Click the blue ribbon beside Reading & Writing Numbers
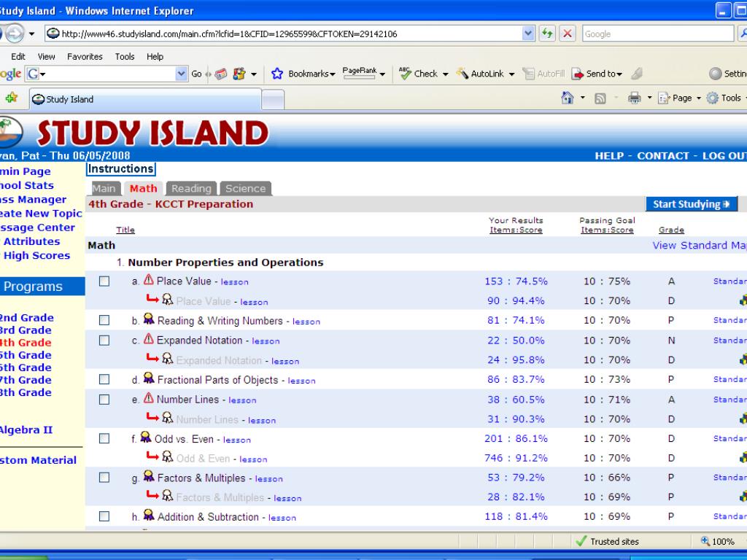This screenshot has width=747, height=560. [149, 319]
